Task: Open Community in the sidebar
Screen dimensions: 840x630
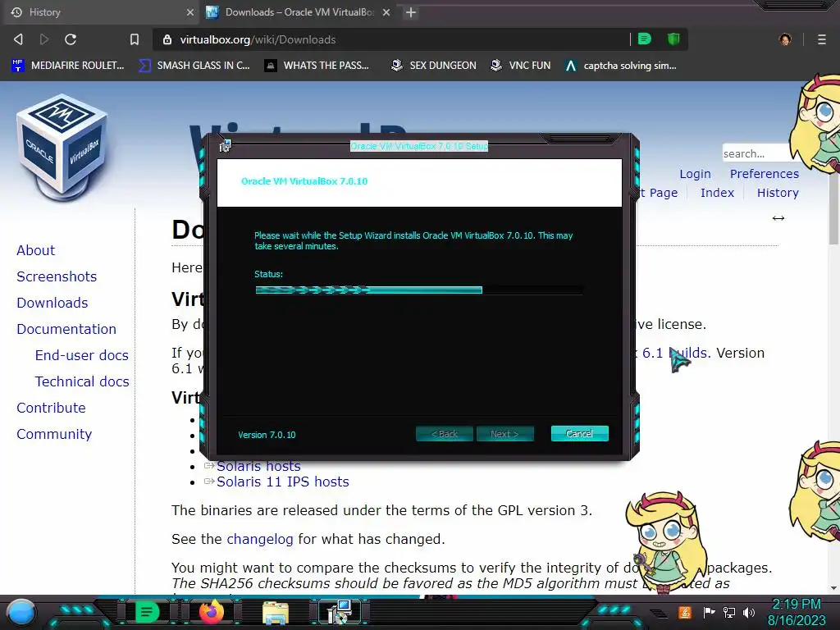Action: [54, 434]
